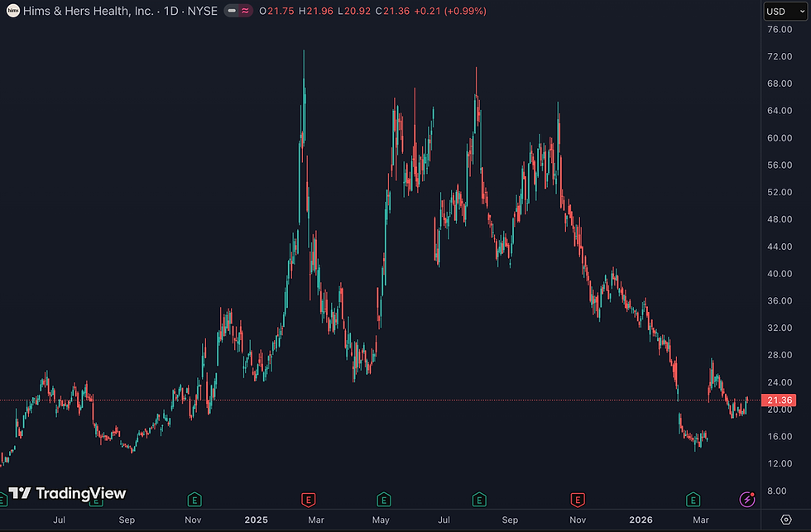Toggle the gray dash pill beside NYSE

point(232,11)
